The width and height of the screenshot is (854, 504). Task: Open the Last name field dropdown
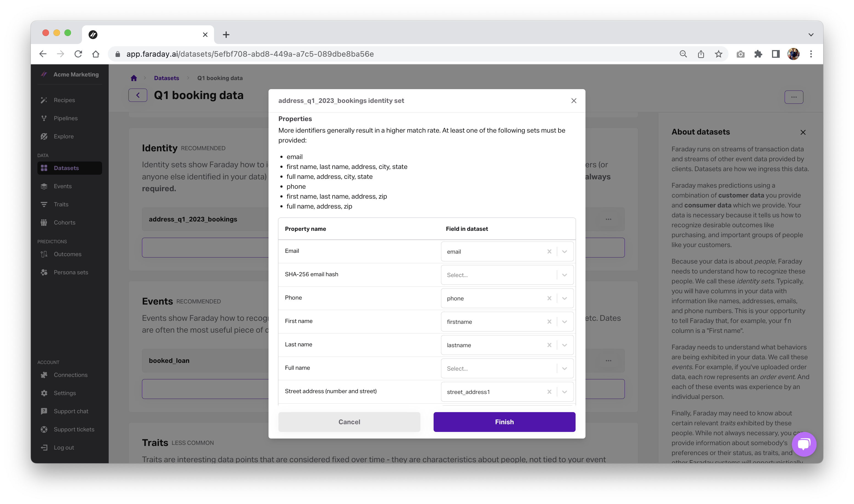click(x=564, y=345)
